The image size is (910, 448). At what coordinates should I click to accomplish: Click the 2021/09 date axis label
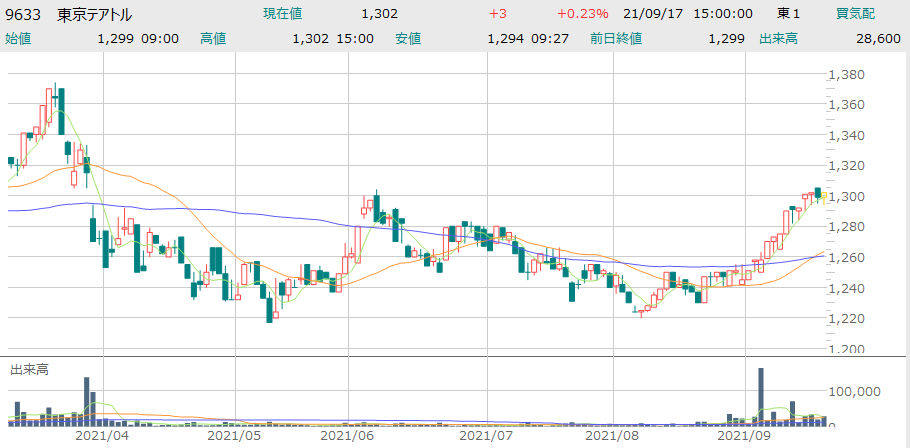(x=747, y=436)
